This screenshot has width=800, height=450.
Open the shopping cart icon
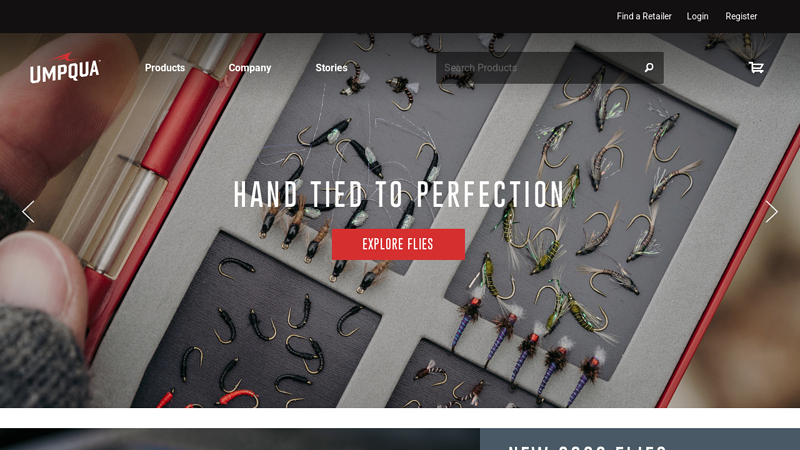[756, 67]
